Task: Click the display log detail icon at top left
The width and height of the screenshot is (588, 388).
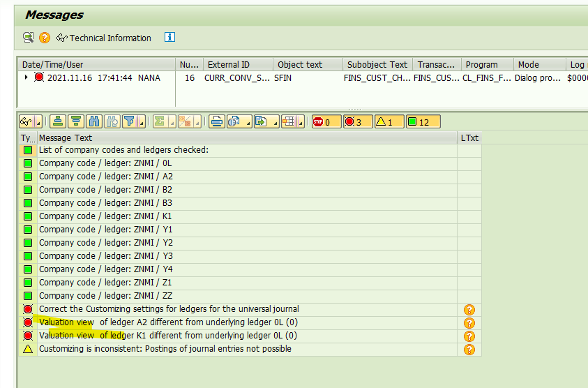Action: click(x=28, y=38)
